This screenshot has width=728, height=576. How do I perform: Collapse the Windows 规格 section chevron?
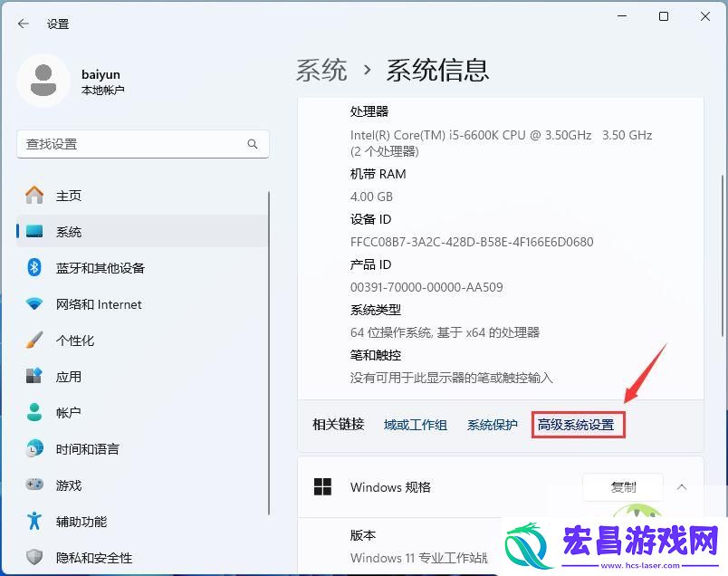[682, 487]
